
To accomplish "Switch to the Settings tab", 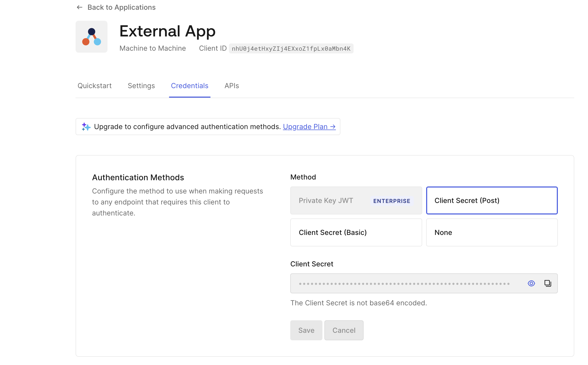I will pyautogui.click(x=141, y=86).
